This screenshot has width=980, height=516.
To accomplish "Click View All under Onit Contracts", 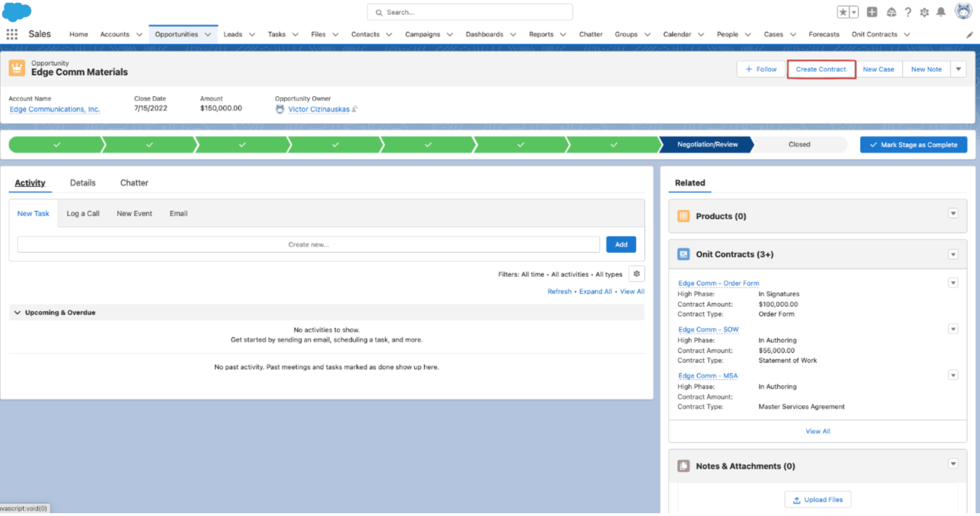I will [x=818, y=431].
